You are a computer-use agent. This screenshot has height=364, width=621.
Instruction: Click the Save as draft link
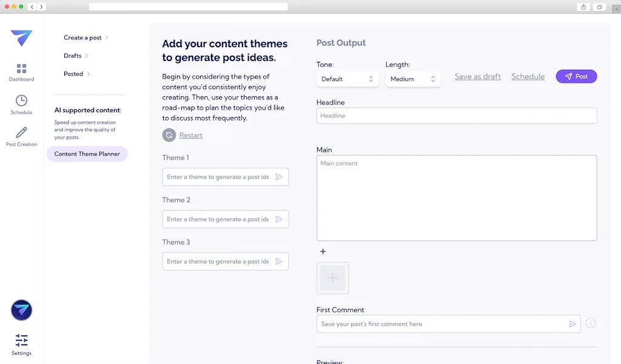click(477, 76)
